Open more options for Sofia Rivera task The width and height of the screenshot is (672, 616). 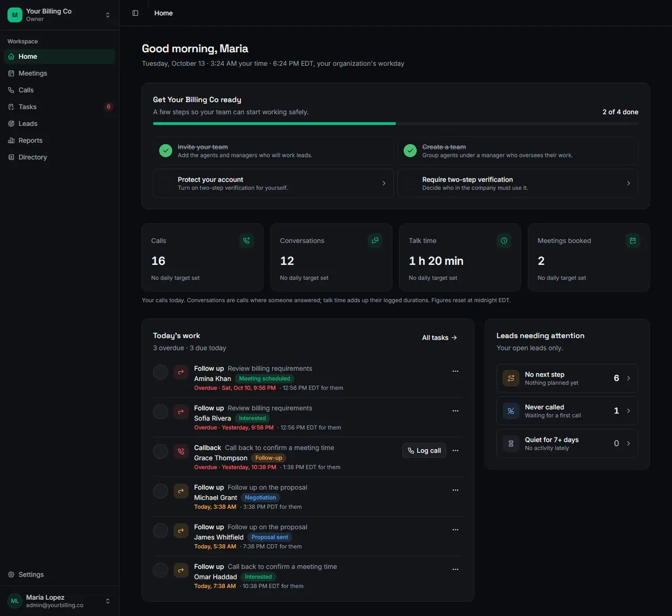coord(456,411)
